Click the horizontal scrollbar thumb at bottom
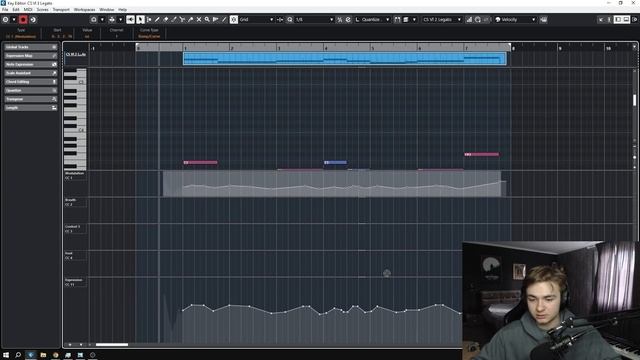 coord(112,344)
